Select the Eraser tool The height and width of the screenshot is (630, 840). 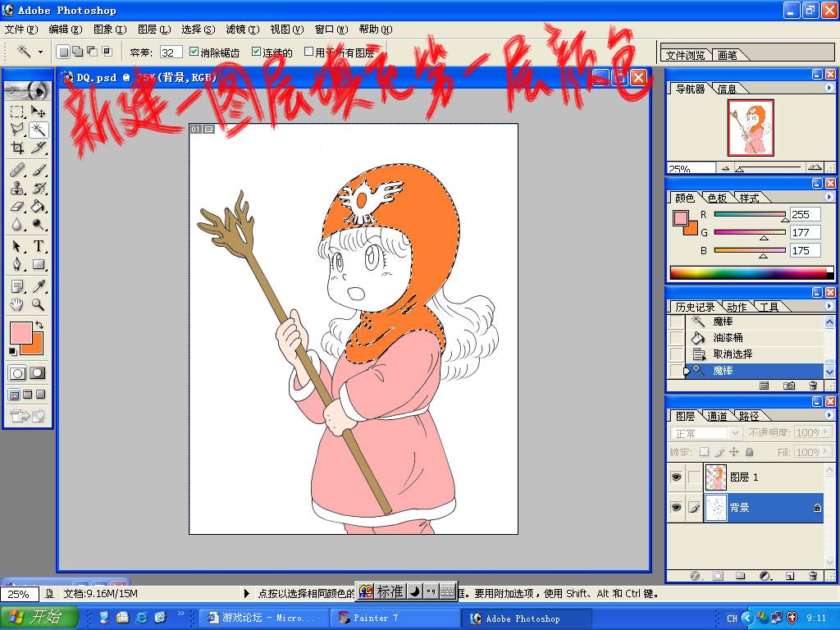click(17, 206)
